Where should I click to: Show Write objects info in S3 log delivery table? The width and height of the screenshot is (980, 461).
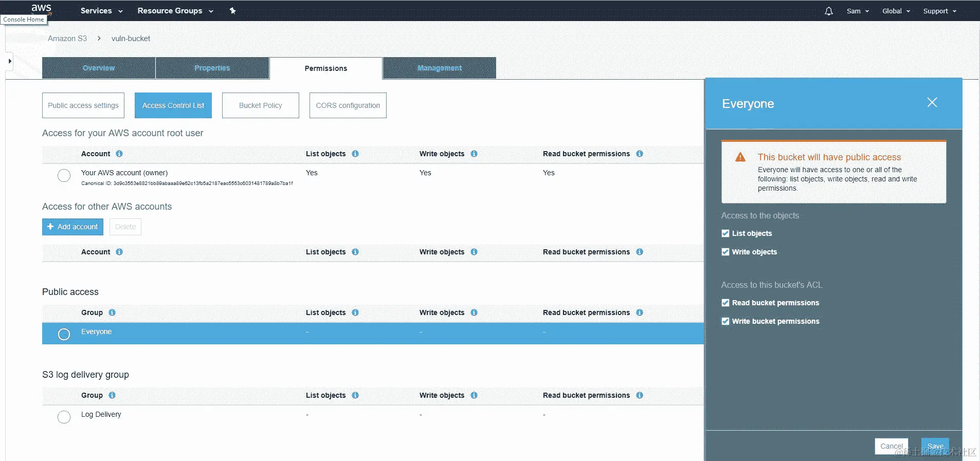point(474,395)
